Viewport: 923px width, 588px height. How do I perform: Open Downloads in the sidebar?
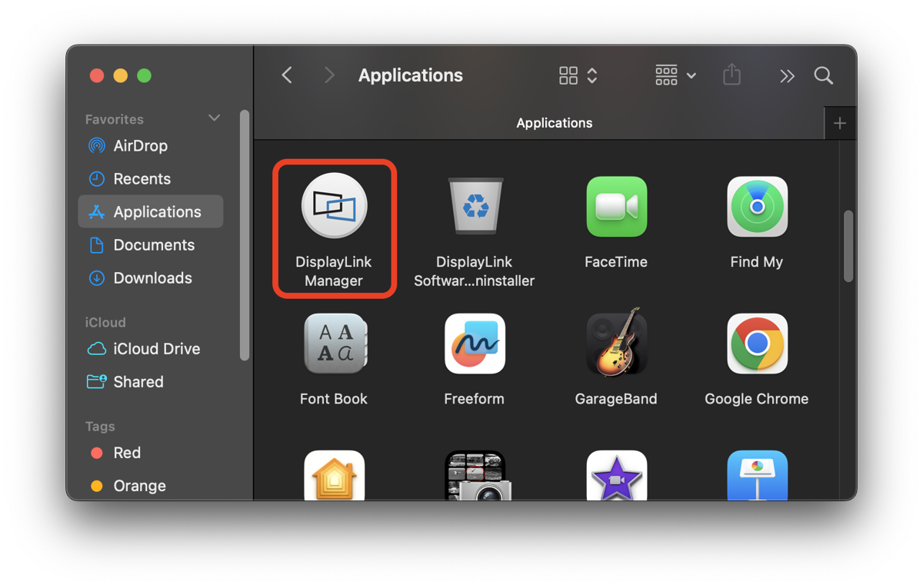pos(152,278)
